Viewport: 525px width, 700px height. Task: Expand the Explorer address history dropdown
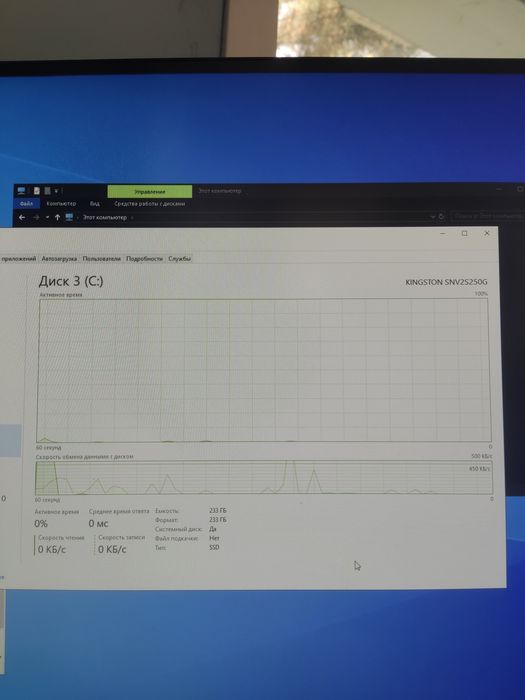pyautogui.click(x=433, y=217)
